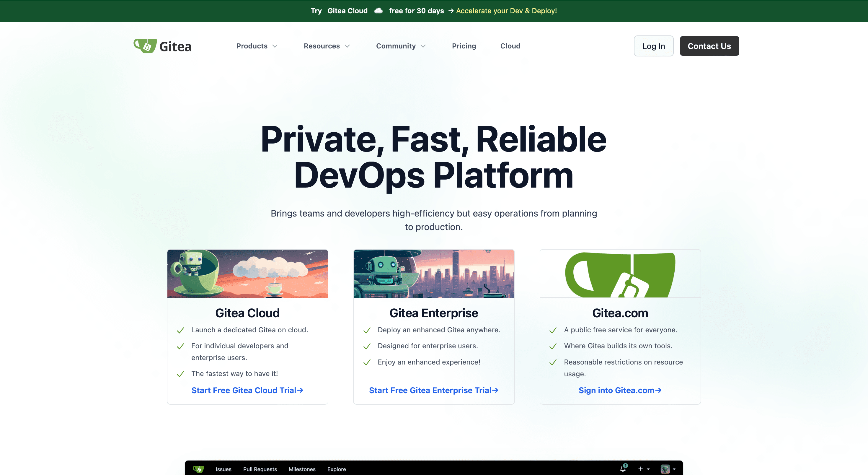Open the Resources dropdown menu

pos(327,46)
